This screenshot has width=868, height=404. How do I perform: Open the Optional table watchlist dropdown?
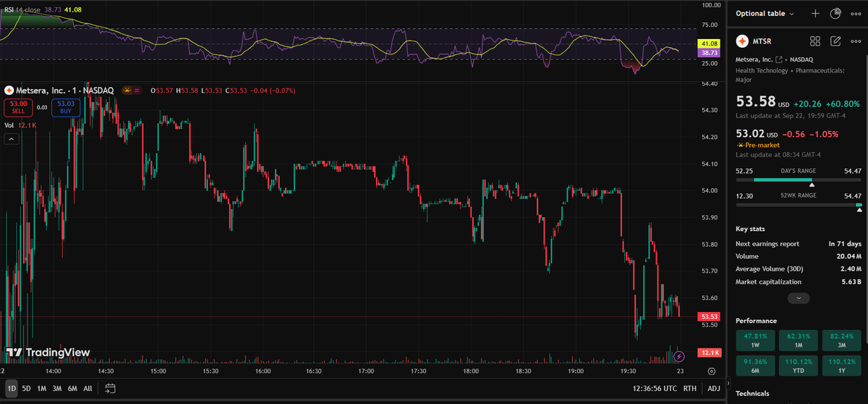(765, 14)
